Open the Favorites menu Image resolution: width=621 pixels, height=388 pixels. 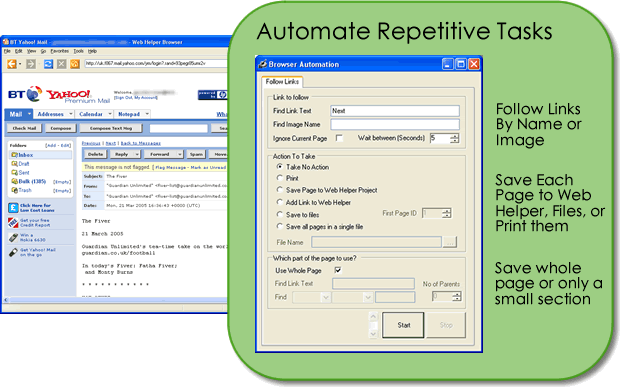click(x=59, y=51)
